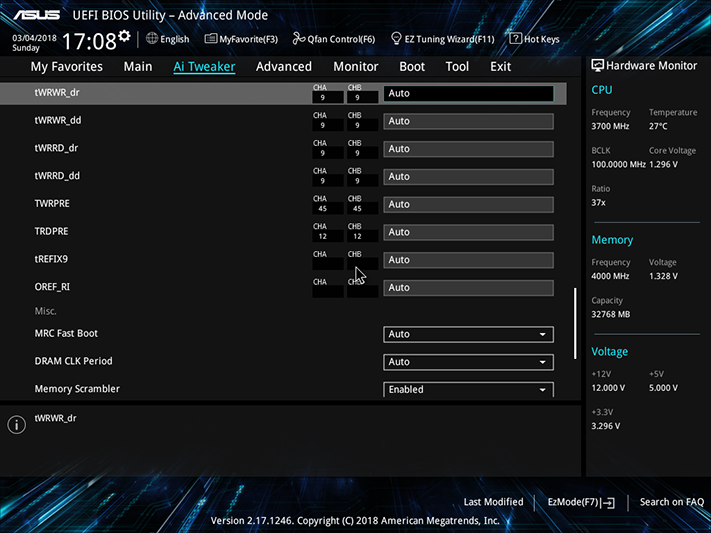Click the globe icon for English language

(152, 39)
